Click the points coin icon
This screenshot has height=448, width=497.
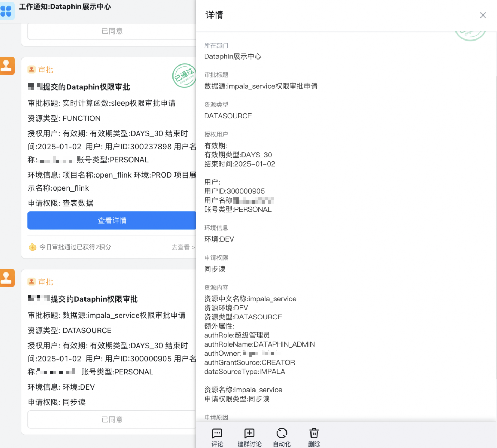32,247
